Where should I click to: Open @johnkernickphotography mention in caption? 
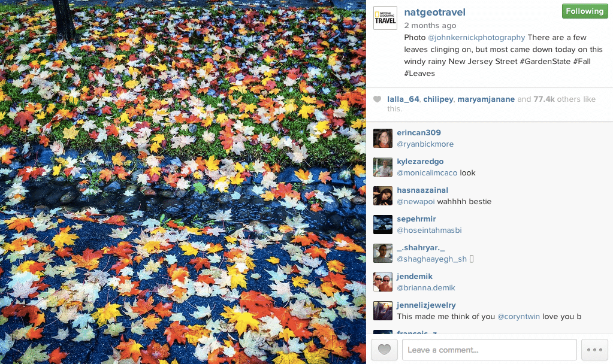(x=476, y=38)
